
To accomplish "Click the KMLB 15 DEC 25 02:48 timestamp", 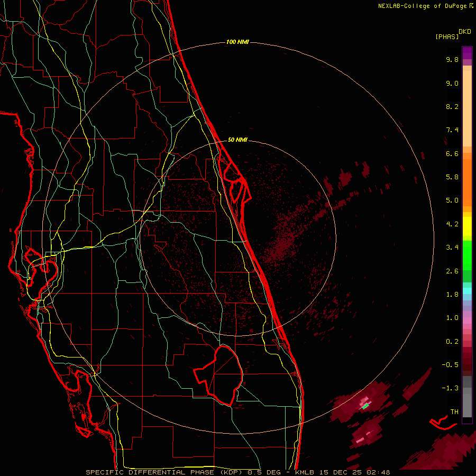I will [x=342, y=472].
